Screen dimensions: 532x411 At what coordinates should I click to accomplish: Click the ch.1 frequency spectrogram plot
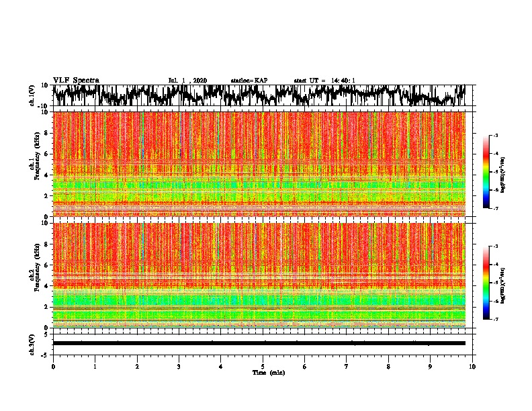[x=259, y=164]
